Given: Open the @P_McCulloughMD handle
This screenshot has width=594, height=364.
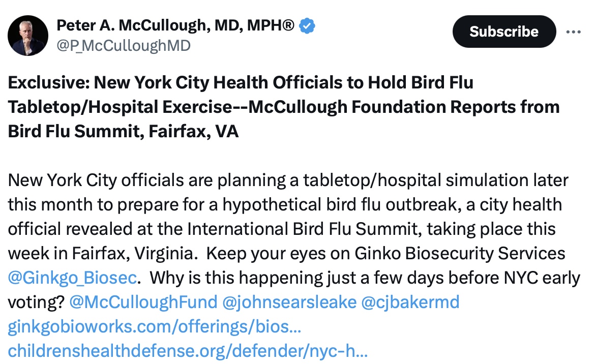Looking at the screenshot, I should coord(124,46).
